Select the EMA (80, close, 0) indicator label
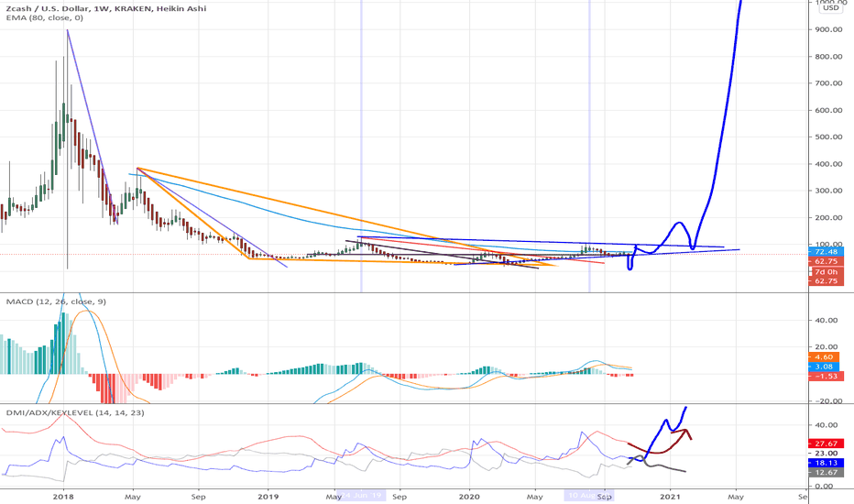Screen dimensions: 854x504 coord(45,17)
